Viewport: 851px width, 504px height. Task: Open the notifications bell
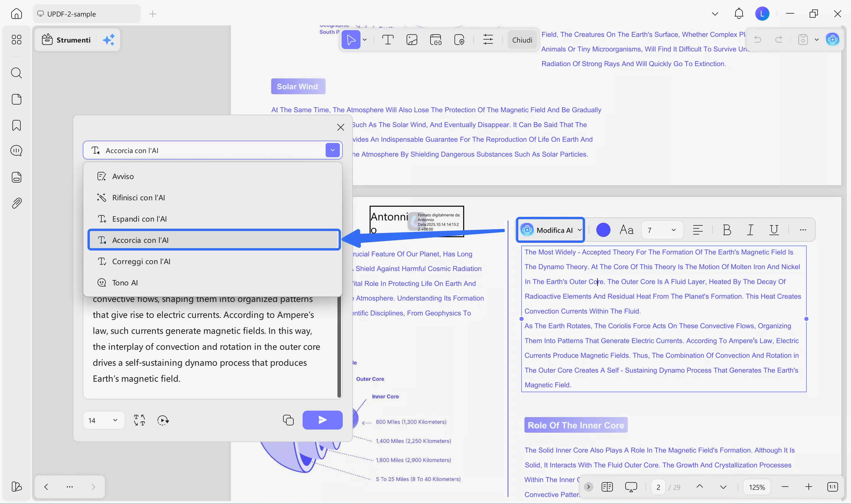pyautogui.click(x=739, y=14)
